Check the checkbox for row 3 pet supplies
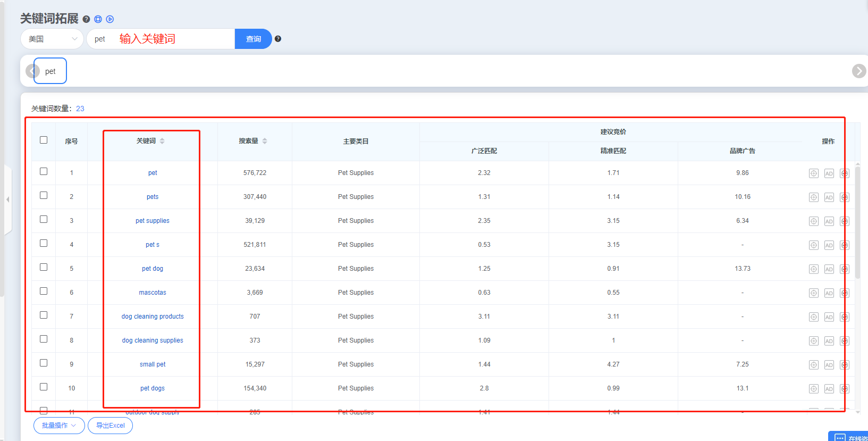 [44, 219]
